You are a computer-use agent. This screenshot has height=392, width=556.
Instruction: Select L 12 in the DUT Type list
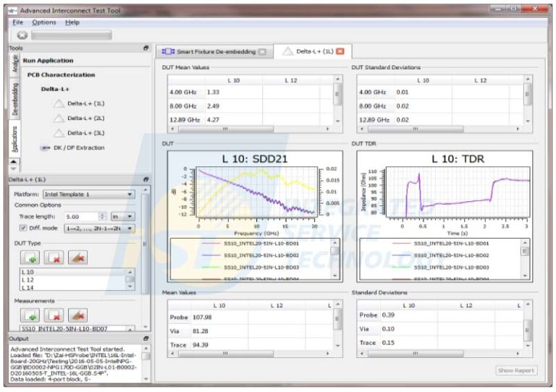72,280
